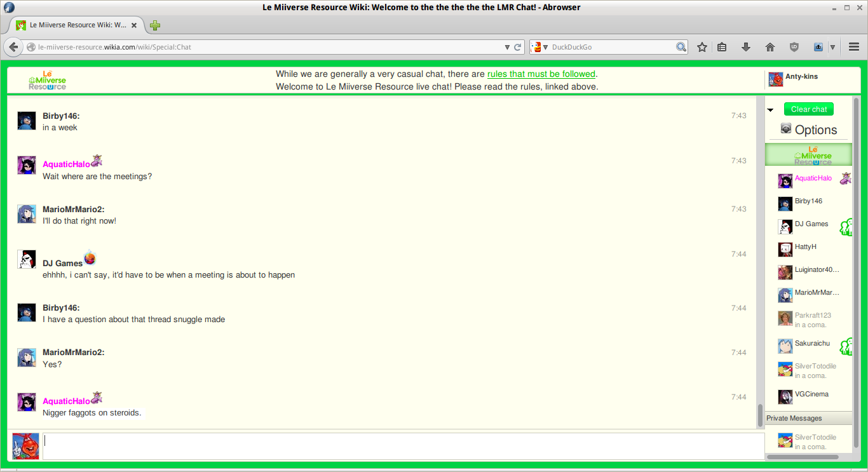Viewport: 868px width, 472px height.
Task: Click Sakuraichu's avatar in the user list
Action: tap(785, 346)
